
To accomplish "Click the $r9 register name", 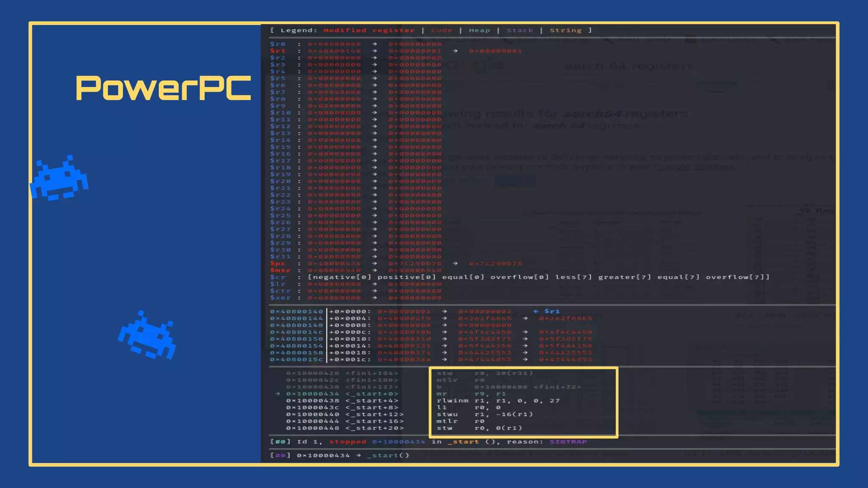I will click(278, 106).
